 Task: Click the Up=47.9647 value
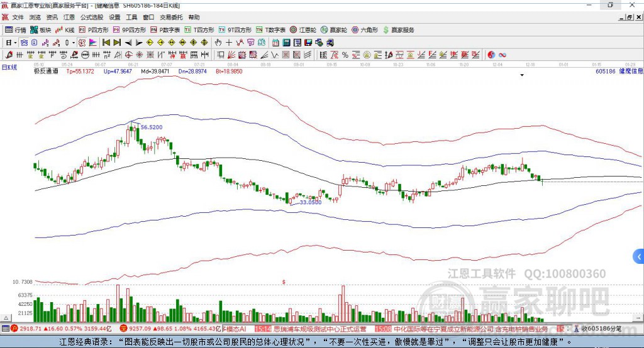(x=118, y=71)
